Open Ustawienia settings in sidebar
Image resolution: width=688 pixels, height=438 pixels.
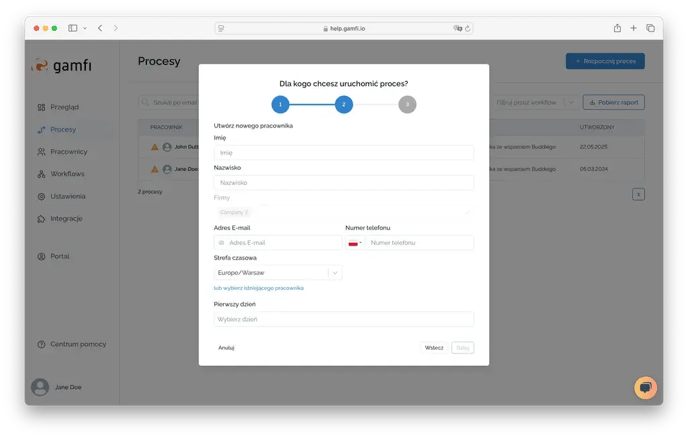coord(68,196)
